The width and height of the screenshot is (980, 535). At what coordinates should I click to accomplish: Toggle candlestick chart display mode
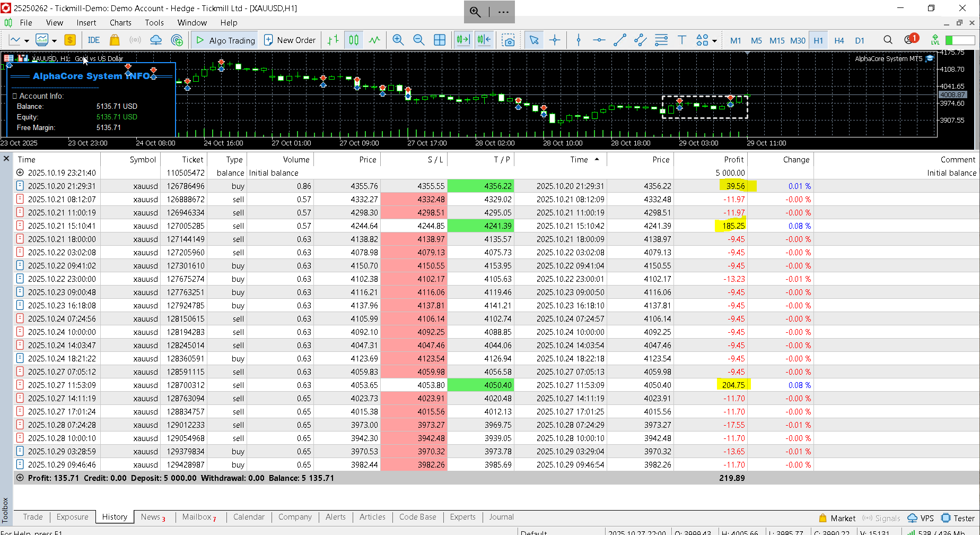click(x=354, y=40)
